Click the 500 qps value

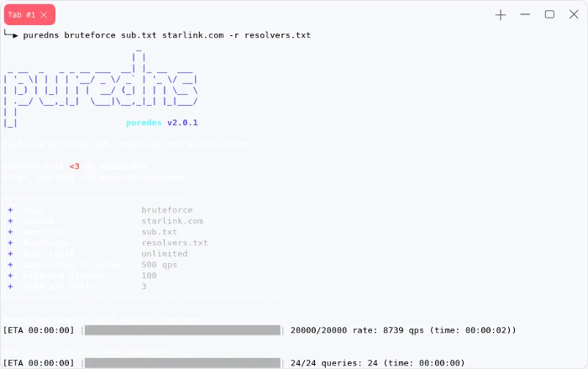pyautogui.click(x=159, y=265)
